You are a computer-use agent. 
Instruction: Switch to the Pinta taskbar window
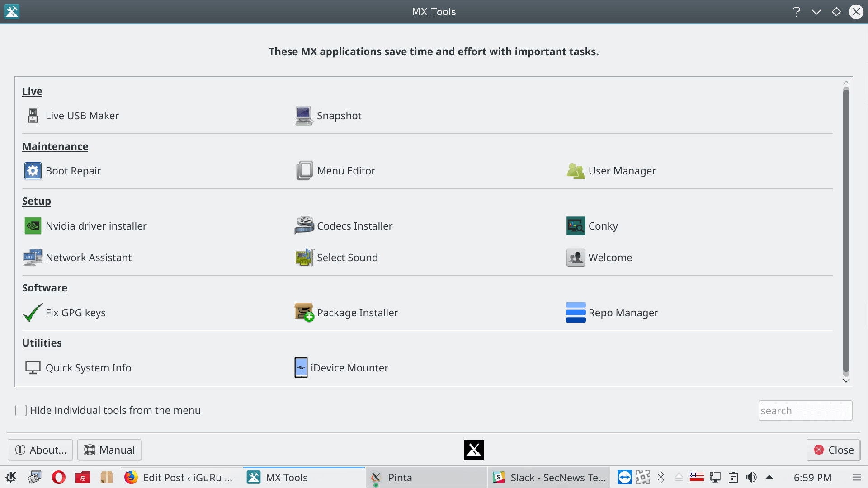426,477
